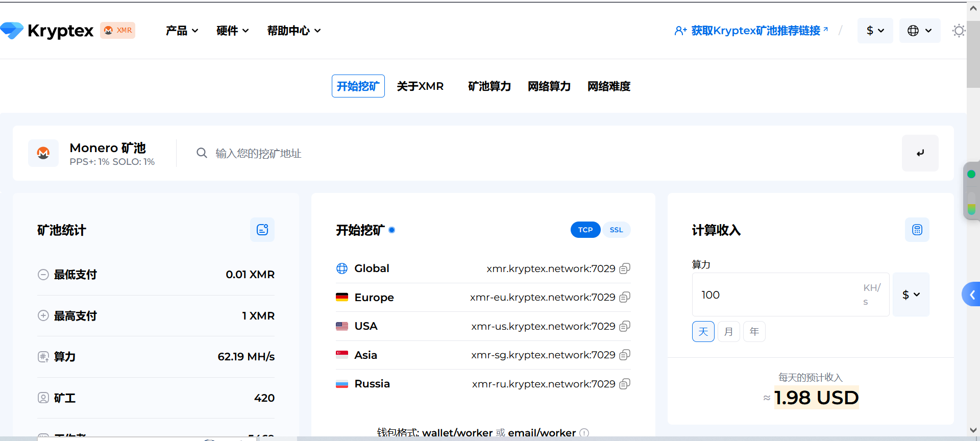Click xmr-eu.kryptex.network:7029 address text
The height and width of the screenshot is (441, 980).
click(543, 297)
